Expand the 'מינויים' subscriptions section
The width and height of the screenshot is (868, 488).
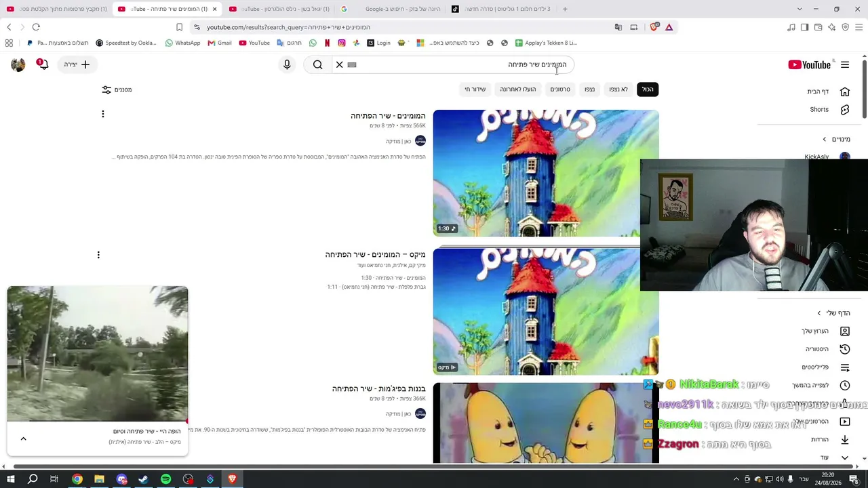(x=836, y=139)
